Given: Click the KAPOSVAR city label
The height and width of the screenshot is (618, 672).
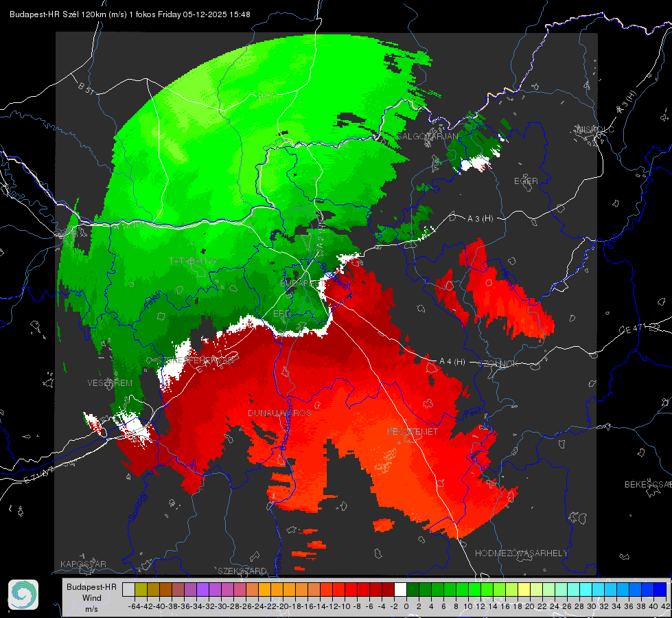Looking at the screenshot, I should coord(83,564).
